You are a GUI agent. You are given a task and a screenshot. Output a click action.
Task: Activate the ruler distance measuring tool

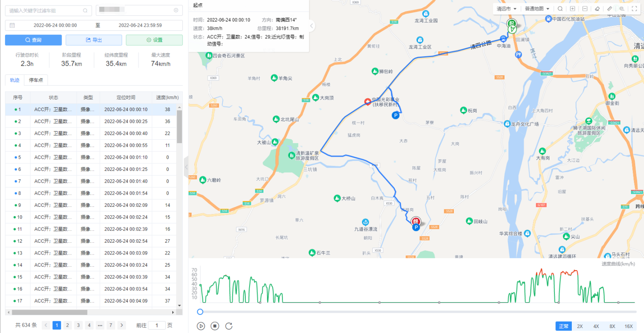[609, 9]
